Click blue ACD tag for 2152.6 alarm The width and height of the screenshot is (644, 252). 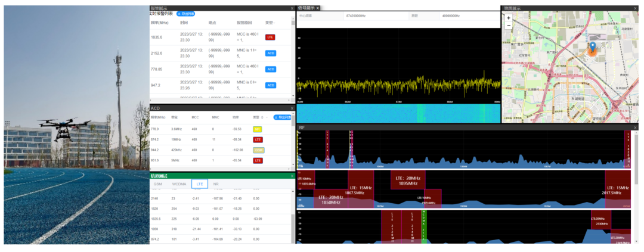click(271, 53)
